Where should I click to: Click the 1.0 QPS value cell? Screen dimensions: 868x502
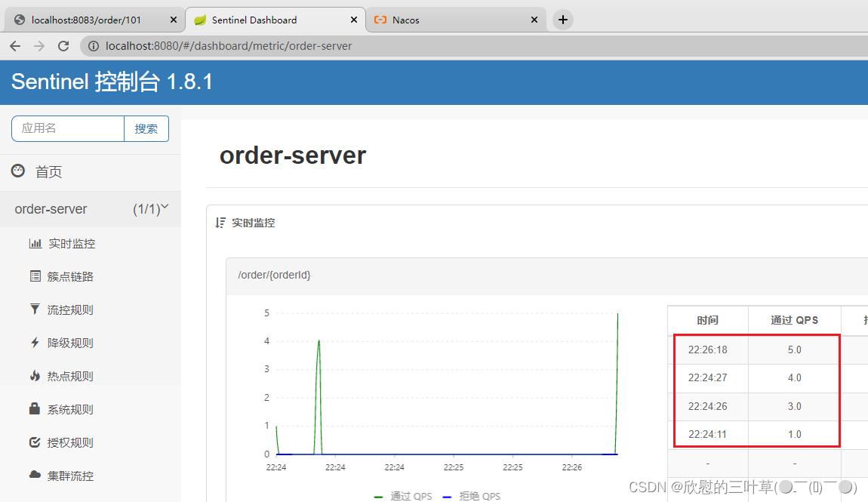tap(794, 435)
